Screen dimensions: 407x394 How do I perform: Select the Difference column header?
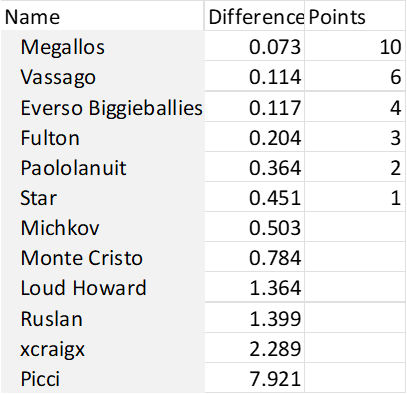254,16
